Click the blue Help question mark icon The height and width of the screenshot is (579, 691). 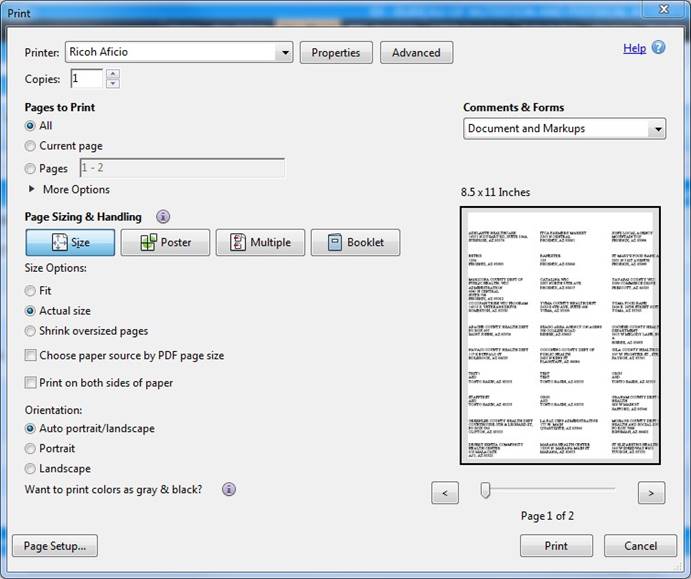click(658, 48)
